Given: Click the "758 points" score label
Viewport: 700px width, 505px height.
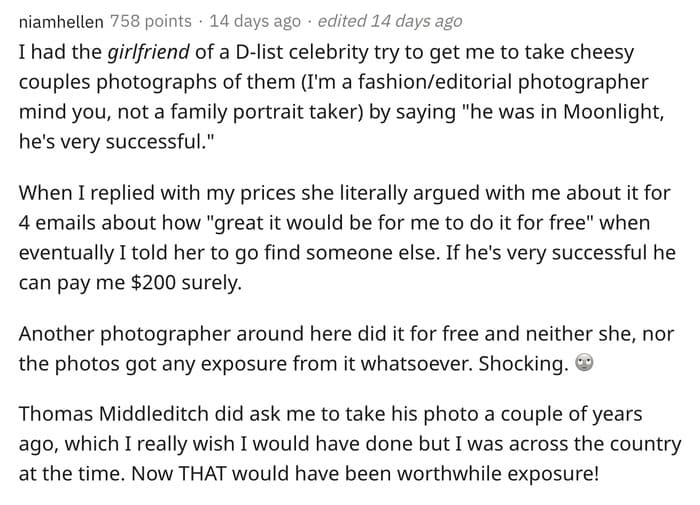Looking at the screenshot, I should point(150,21).
